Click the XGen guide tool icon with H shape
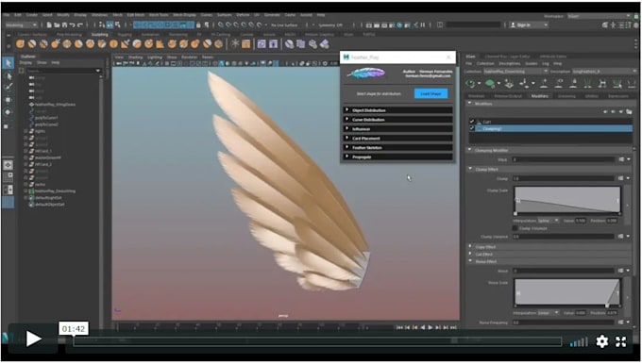 coord(602,84)
